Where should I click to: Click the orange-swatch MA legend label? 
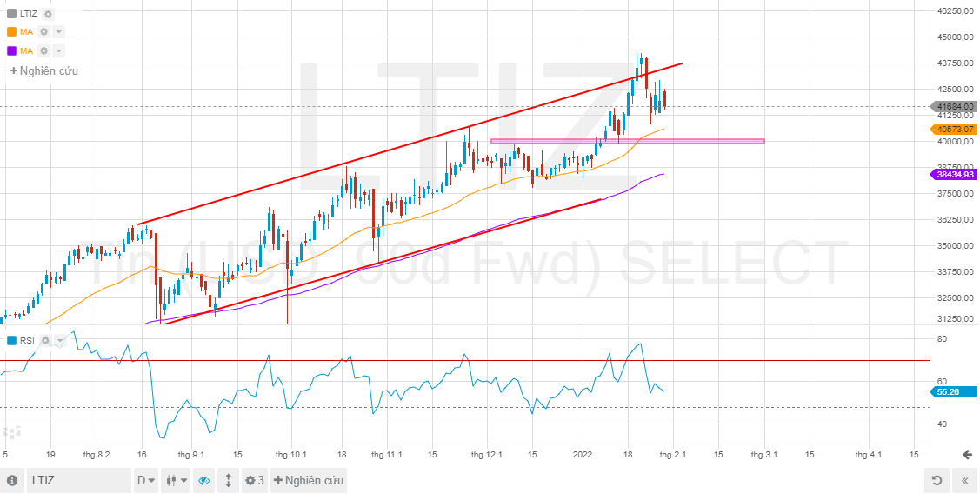click(x=26, y=32)
